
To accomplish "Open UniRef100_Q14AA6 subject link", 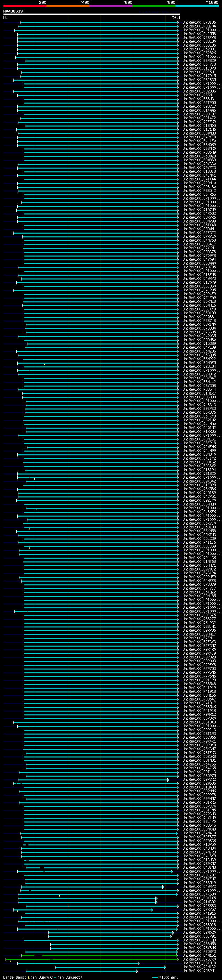I will pyautogui.click(x=199, y=110).
